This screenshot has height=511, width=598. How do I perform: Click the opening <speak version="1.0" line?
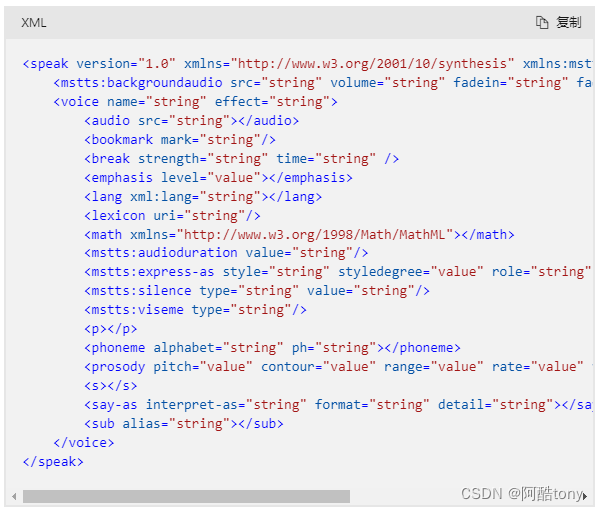coord(307,64)
